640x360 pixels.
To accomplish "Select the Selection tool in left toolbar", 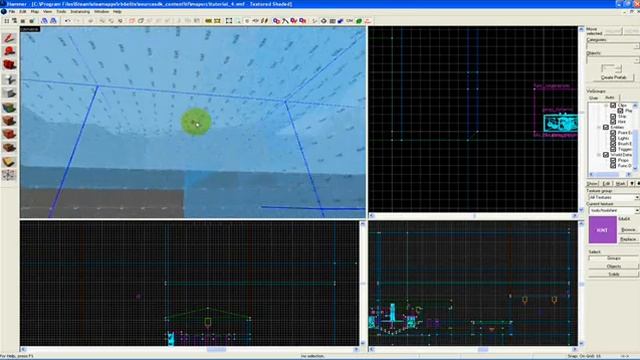I will [x=9, y=38].
